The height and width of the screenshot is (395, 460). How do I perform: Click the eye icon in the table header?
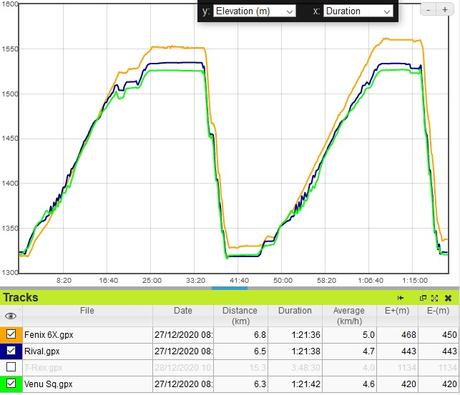[x=11, y=316]
